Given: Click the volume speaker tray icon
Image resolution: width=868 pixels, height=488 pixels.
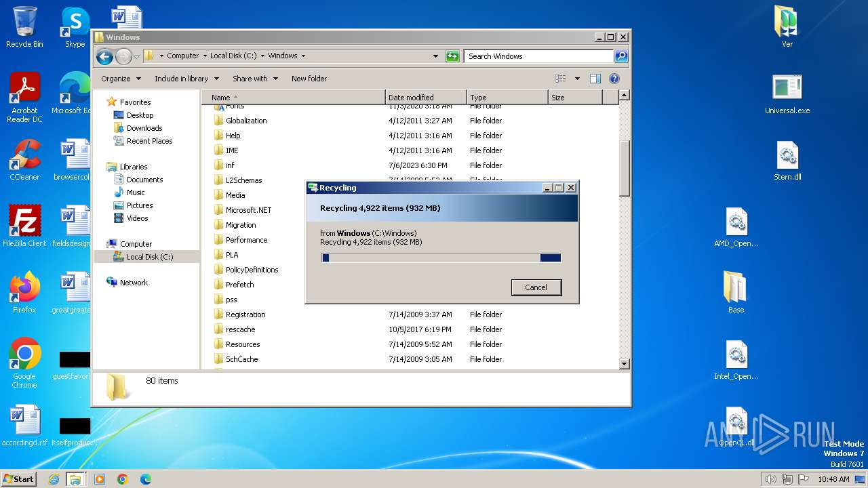Looking at the screenshot, I should point(770,479).
